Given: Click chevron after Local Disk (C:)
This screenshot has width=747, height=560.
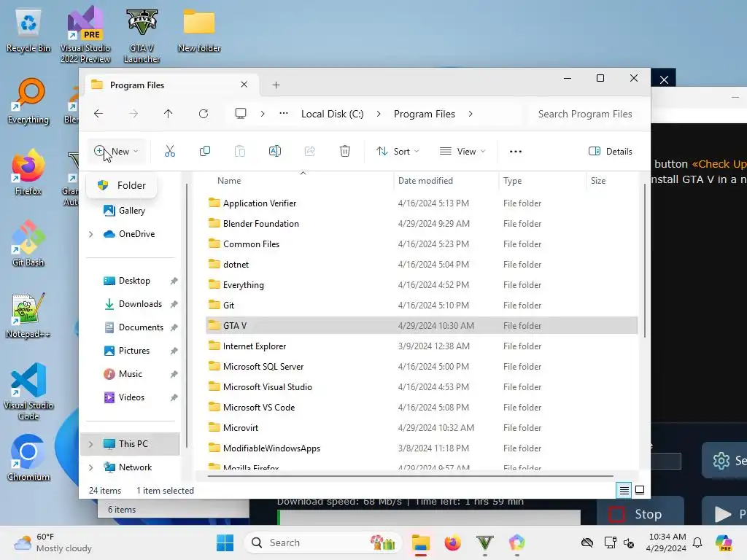Looking at the screenshot, I should tap(379, 114).
